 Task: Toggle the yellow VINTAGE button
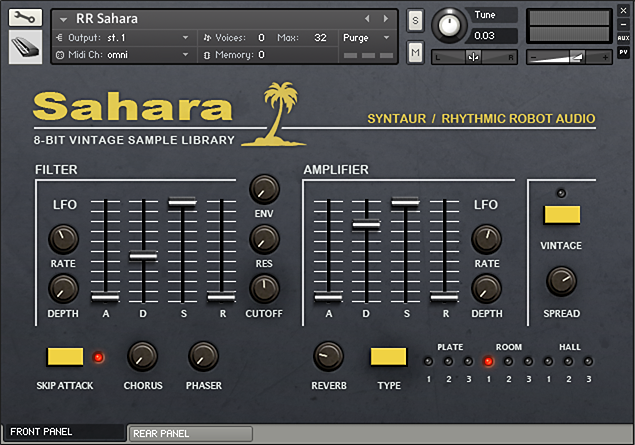coord(562,215)
